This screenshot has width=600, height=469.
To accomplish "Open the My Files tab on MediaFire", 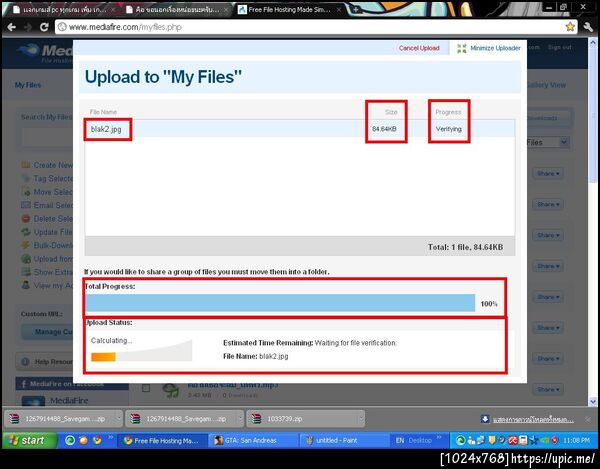I will 28,85.
